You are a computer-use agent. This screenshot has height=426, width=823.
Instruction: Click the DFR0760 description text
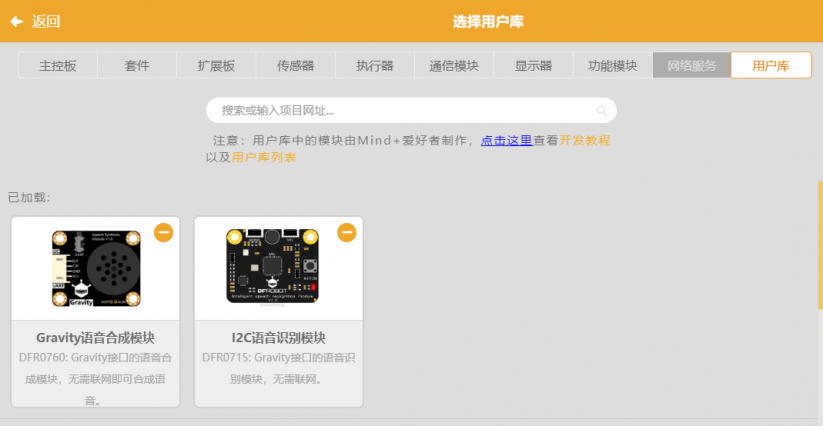(x=96, y=379)
